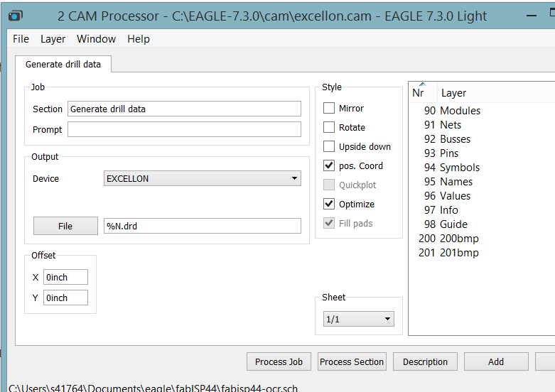Enable the Rotate checkbox
Viewport: 555px width, 392px height.
[329, 127]
